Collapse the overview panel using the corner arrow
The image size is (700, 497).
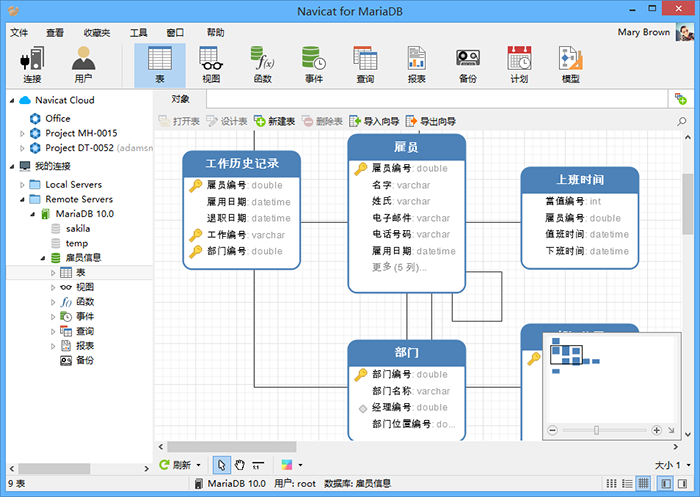[671, 430]
